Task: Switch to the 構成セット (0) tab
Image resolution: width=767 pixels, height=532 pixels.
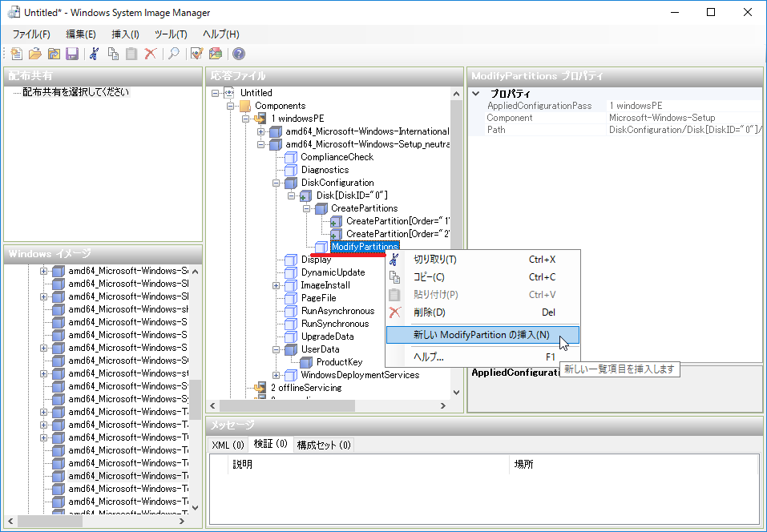Action: tap(324, 445)
